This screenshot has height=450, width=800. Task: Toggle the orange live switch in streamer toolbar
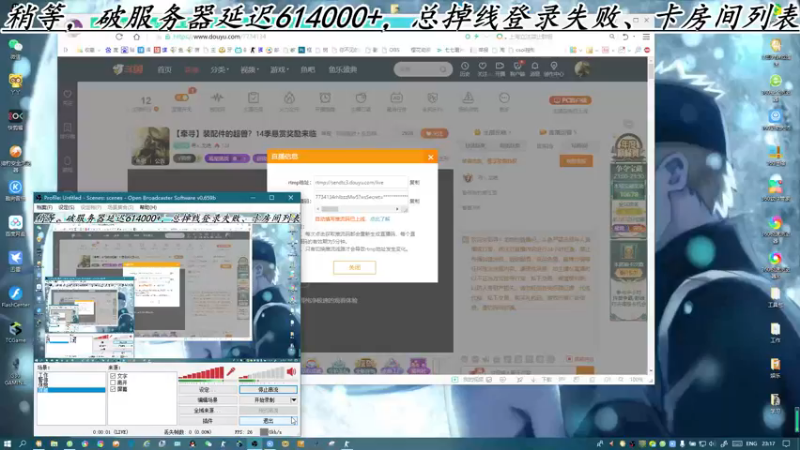tap(182, 97)
